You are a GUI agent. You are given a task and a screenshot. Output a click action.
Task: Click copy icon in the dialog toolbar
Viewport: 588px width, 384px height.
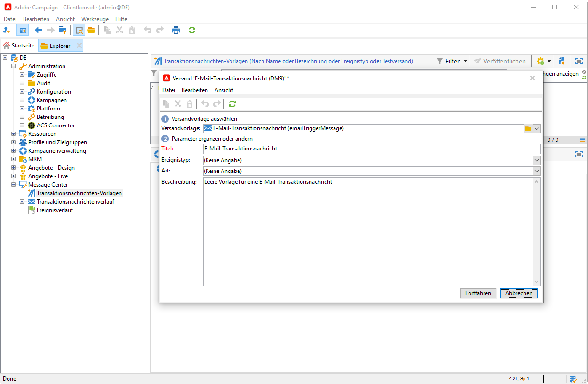[x=166, y=104]
